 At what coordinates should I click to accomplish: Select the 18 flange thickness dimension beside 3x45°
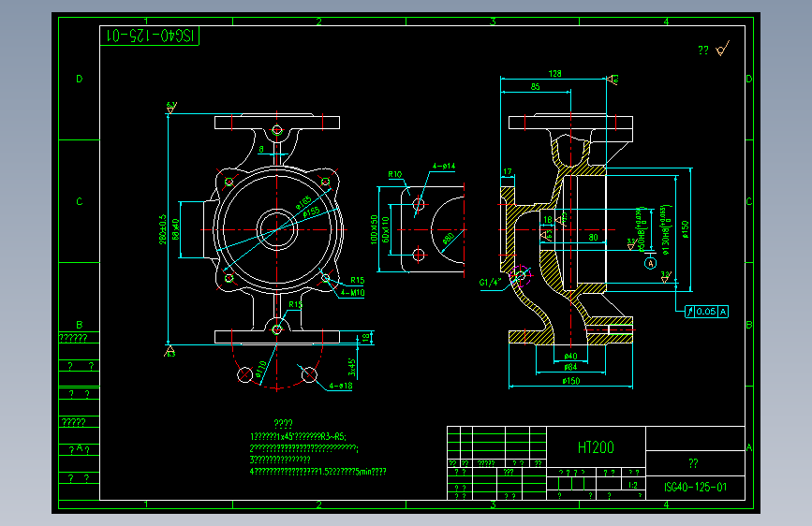(365, 338)
